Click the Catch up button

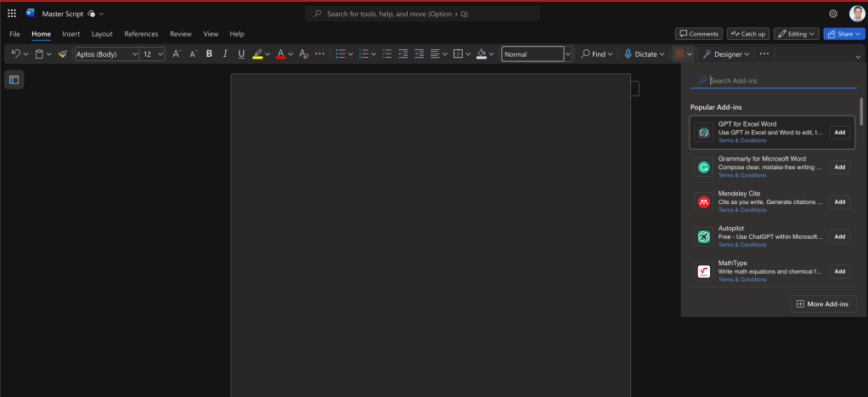[748, 34]
